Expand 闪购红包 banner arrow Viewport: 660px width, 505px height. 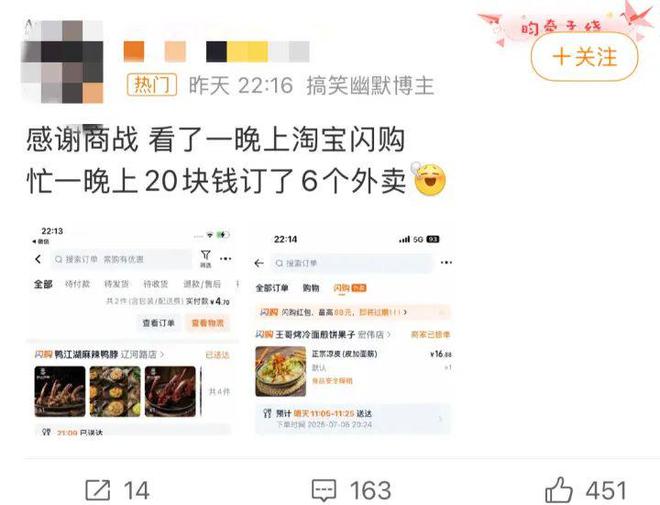[405, 312]
